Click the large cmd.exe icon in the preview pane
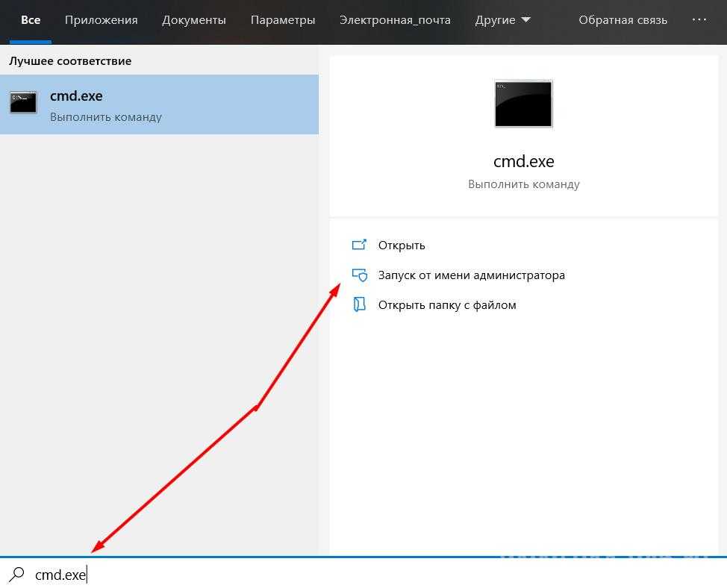 [x=523, y=104]
